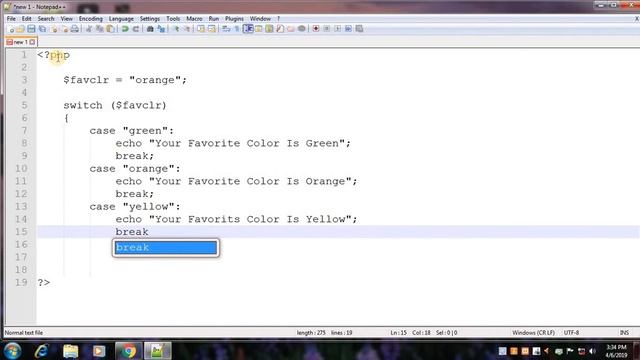Open the ? help menu

click(x=278, y=19)
